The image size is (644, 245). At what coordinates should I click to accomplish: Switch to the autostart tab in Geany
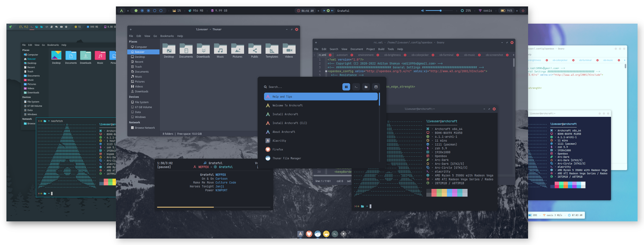(x=342, y=55)
